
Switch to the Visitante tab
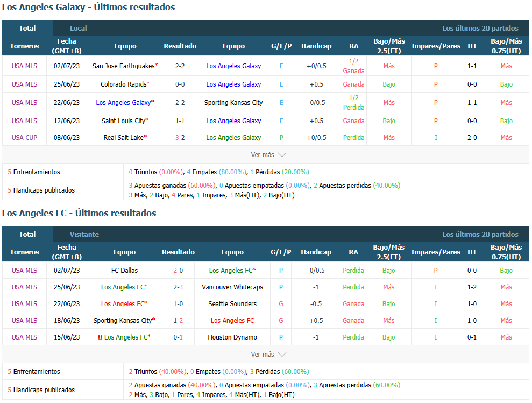(x=84, y=234)
